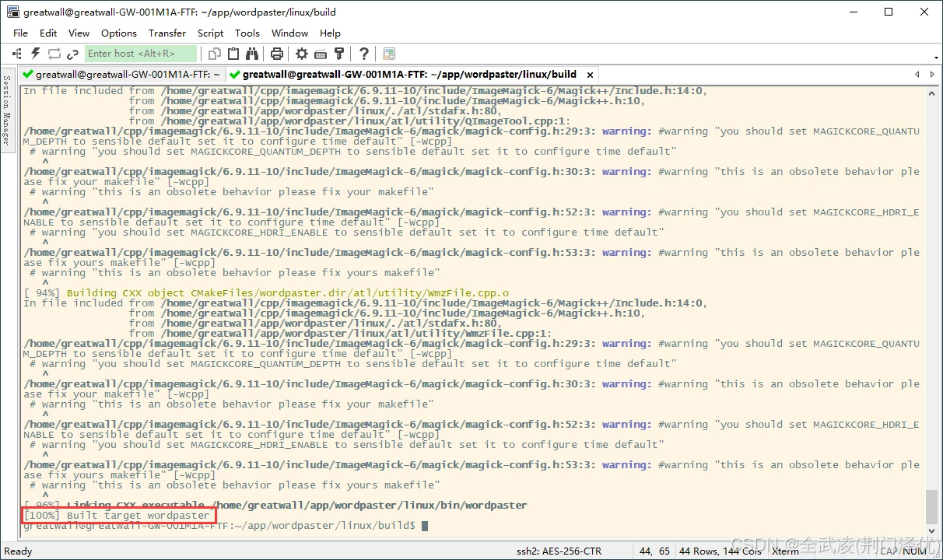Open the Edit menu
943x560 pixels.
[x=48, y=33]
